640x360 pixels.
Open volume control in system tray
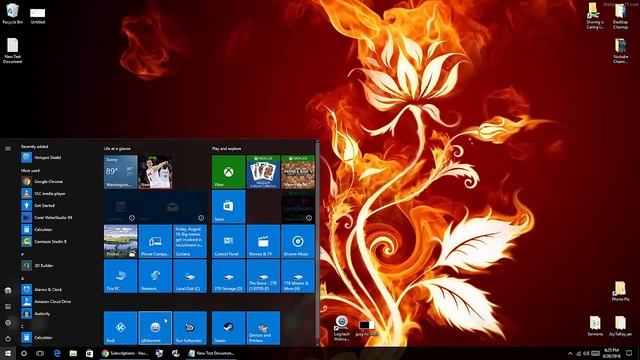586,353
